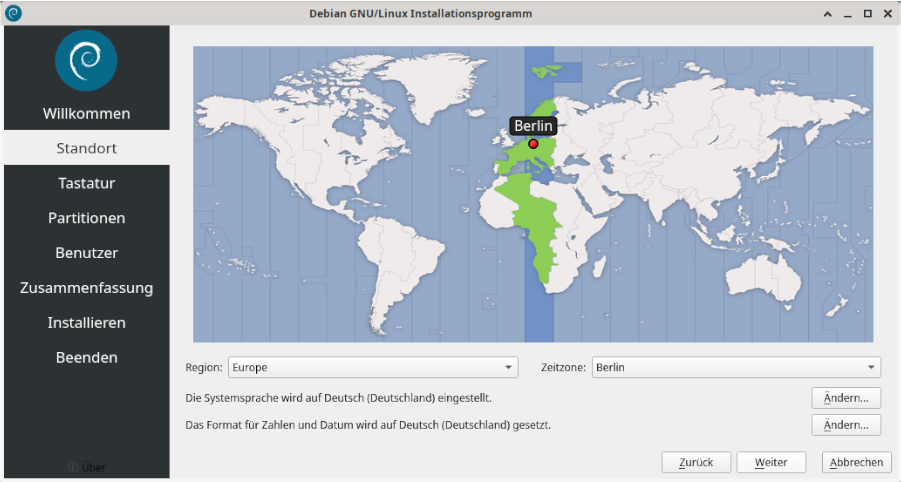Select the Partitionen step in sidebar
The width and height of the screenshot is (901, 482).
point(87,218)
